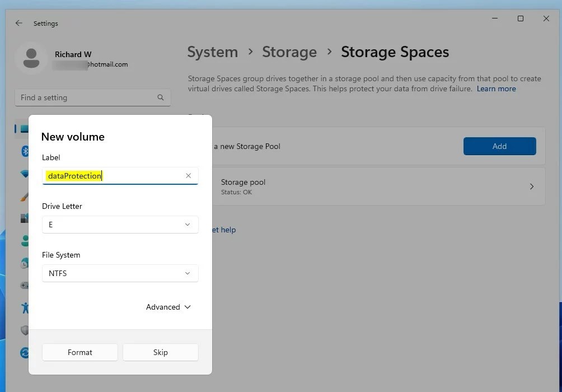This screenshot has height=392, width=562.
Task: Open the Drive Letter dropdown
Action: [x=120, y=224]
